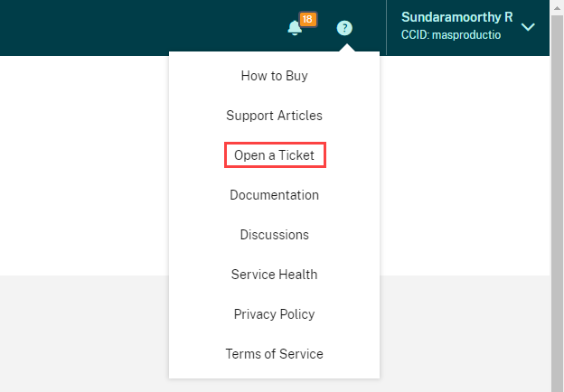Click the orange 18 notification badge
Image resolution: width=564 pixels, height=392 pixels.
click(x=307, y=19)
